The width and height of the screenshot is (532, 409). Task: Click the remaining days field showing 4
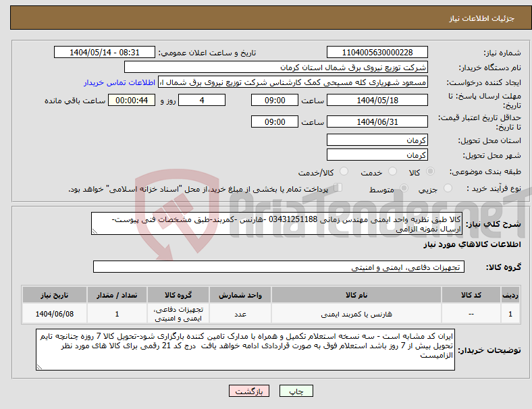[x=202, y=101]
